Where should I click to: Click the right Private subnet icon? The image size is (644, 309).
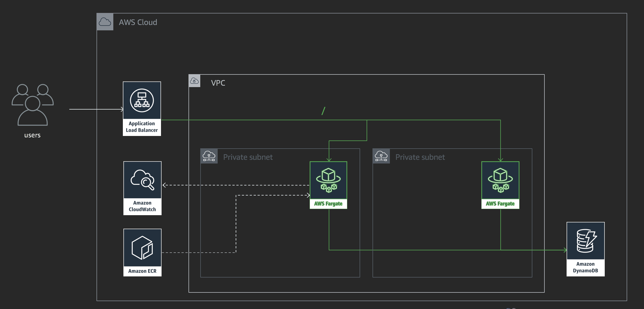click(x=381, y=156)
